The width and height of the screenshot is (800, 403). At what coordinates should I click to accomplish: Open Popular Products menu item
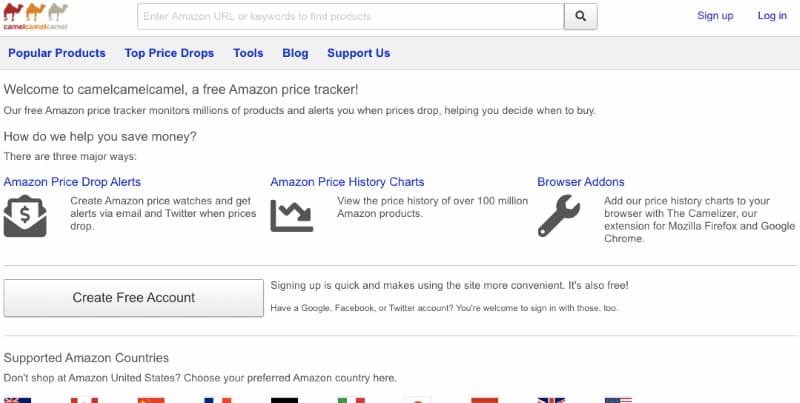pyautogui.click(x=57, y=53)
